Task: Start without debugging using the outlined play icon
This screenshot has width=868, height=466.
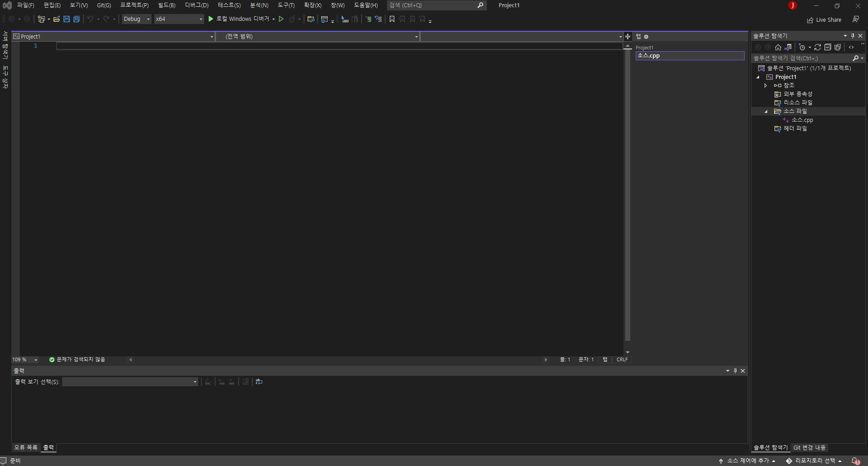Action: 281,19
